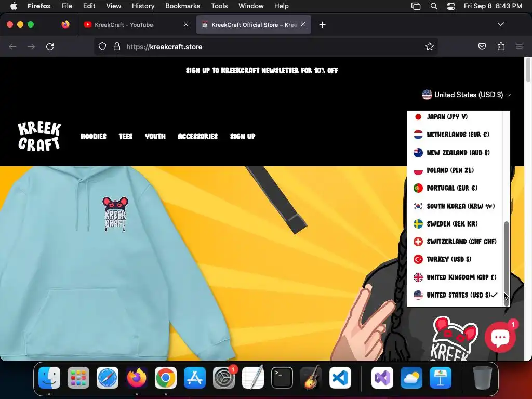Image resolution: width=532 pixels, height=399 pixels.
Task: Click the Firefox forward arrow button
Action: coord(31,46)
